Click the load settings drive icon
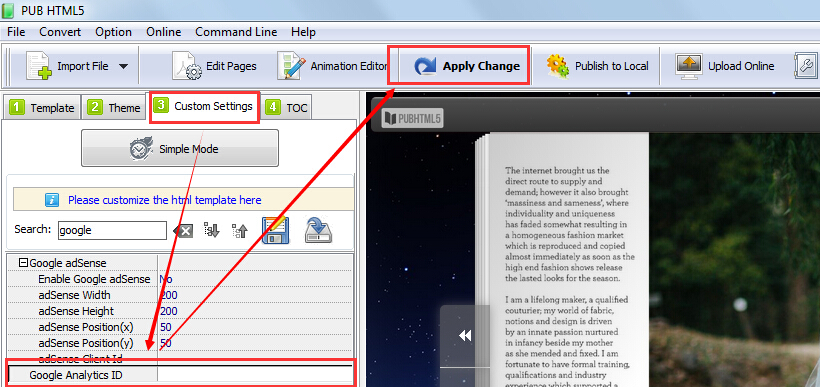This screenshot has width=820, height=387. coord(319,230)
